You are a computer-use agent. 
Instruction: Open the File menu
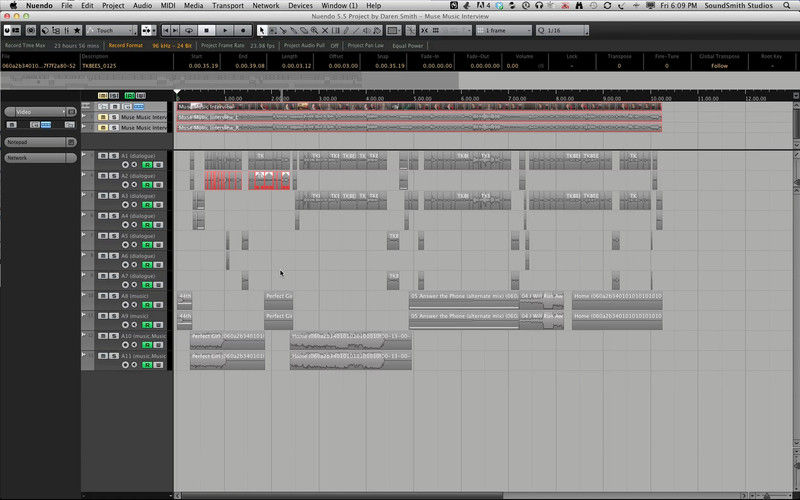[67, 6]
